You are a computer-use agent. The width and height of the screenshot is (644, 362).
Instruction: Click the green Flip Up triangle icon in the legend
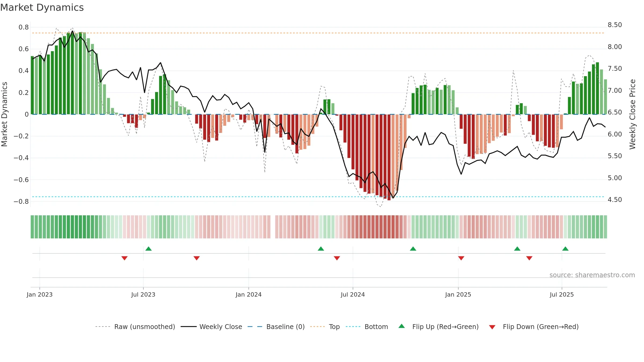tap(402, 326)
